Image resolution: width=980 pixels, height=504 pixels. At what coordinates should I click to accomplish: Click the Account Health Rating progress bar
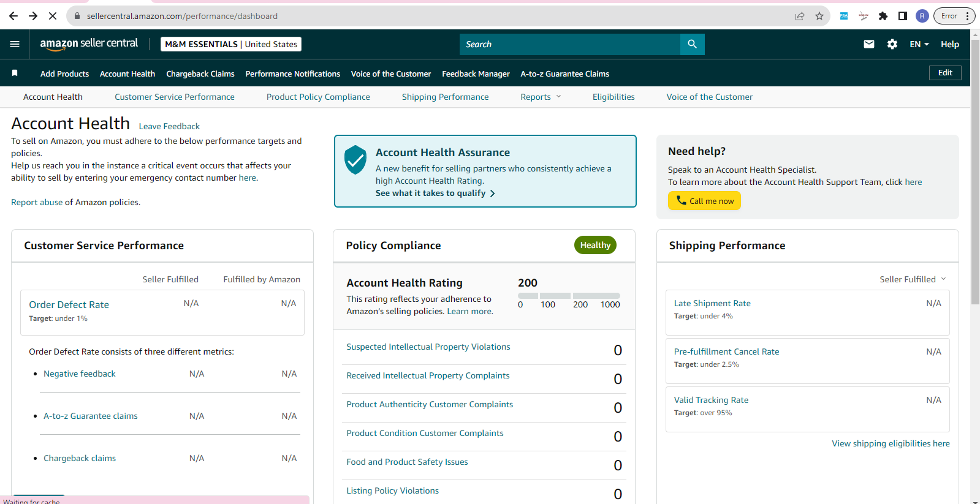(x=569, y=296)
